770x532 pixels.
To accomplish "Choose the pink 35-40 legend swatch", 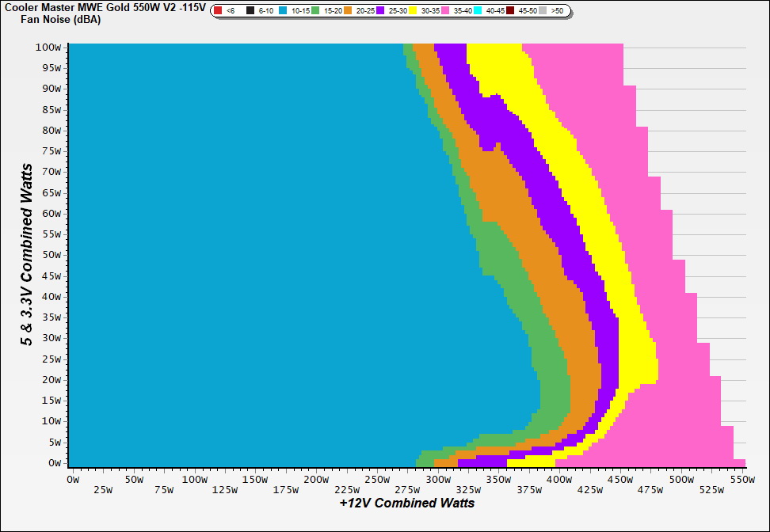I will [445, 11].
